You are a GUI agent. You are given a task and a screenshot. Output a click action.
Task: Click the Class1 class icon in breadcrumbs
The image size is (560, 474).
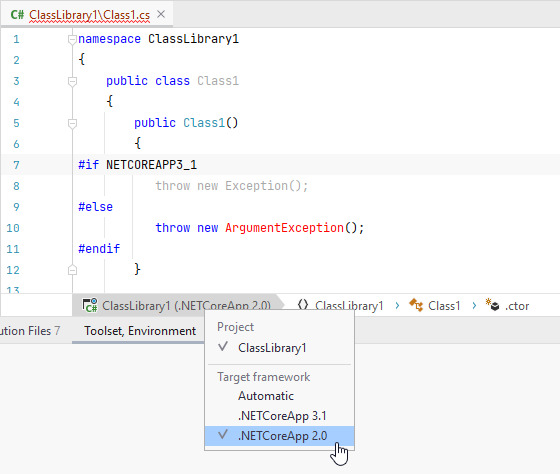[416, 305]
